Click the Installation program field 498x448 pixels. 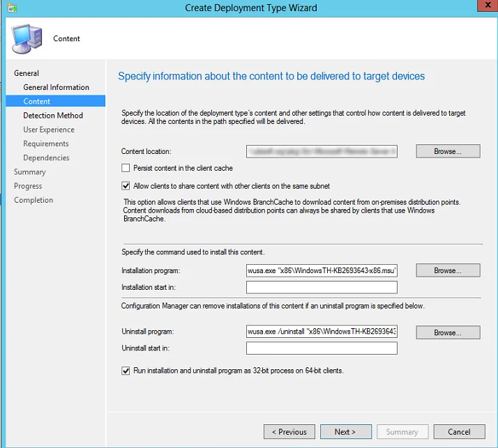pos(322,270)
